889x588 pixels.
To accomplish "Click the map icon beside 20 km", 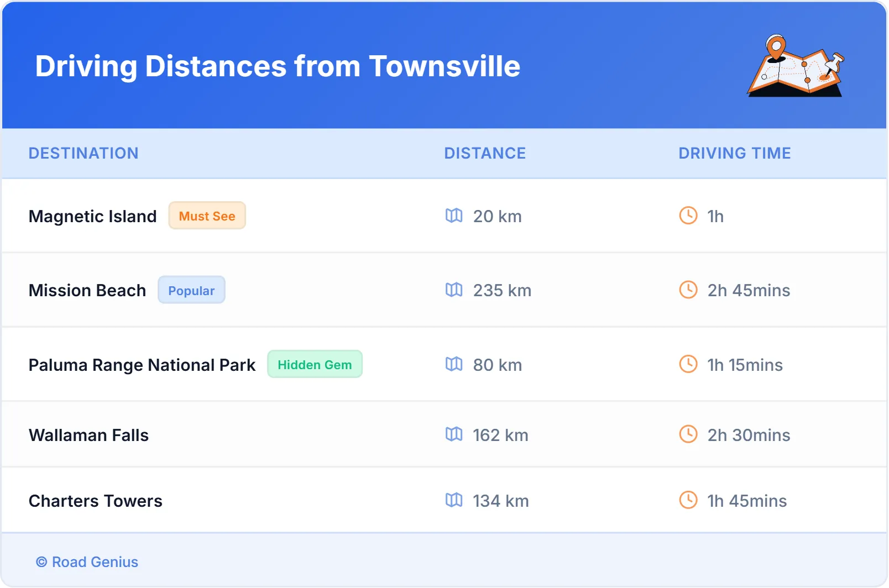I will (454, 216).
